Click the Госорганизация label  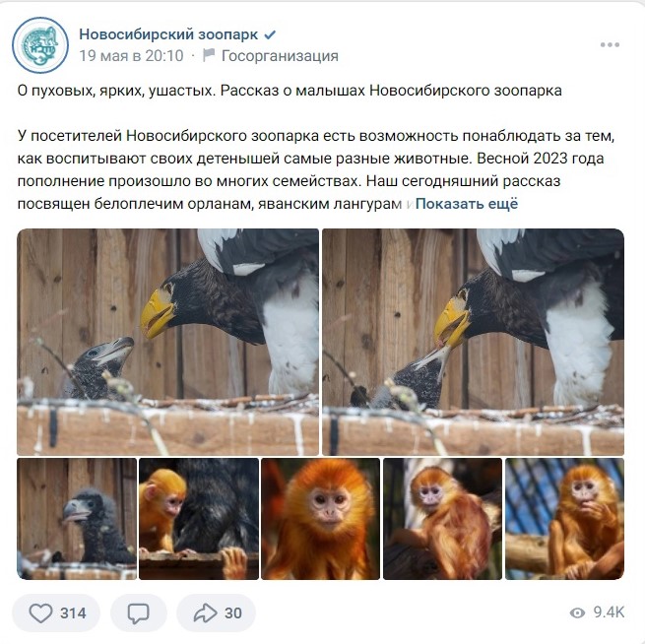[280, 55]
